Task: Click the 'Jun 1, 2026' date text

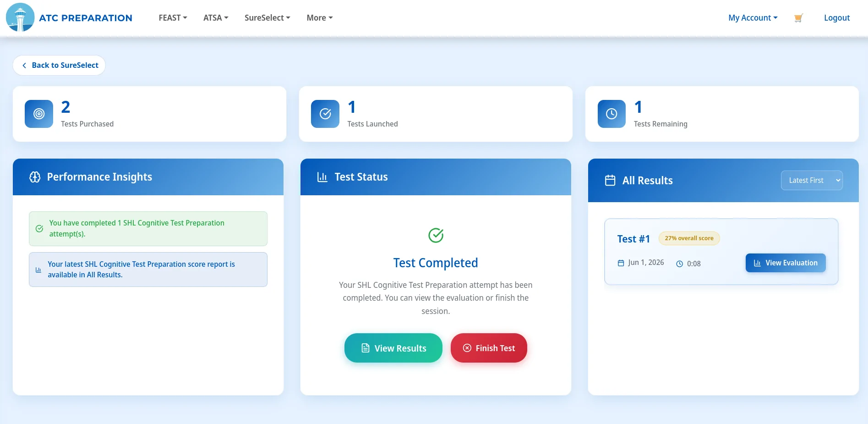Action: pos(646,262)
